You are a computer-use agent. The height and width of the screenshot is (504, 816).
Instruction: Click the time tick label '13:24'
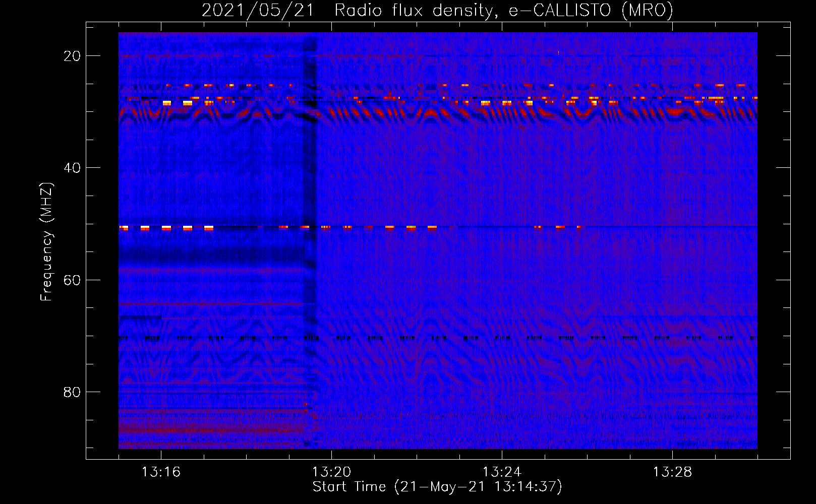(x=502, y=472)
